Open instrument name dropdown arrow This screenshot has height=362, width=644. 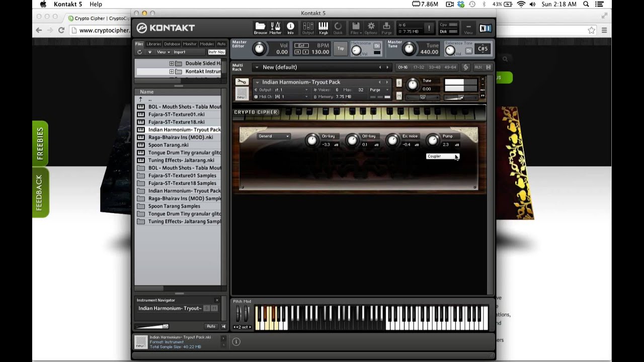[257, 82]
